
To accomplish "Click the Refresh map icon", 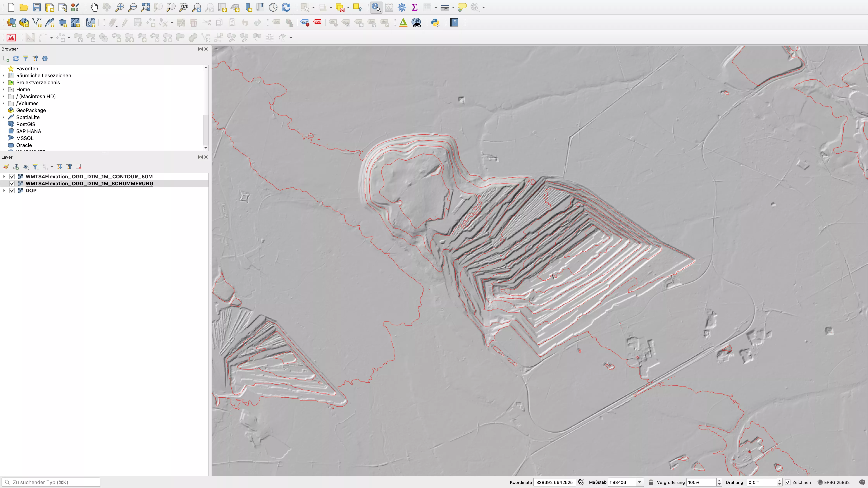I will coord(286,7).
